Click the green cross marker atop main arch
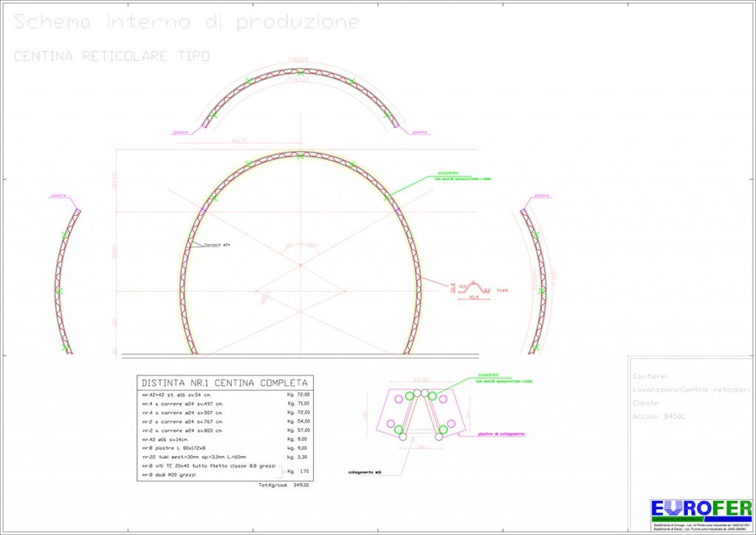Screen dimensions: 756x535 300,156
